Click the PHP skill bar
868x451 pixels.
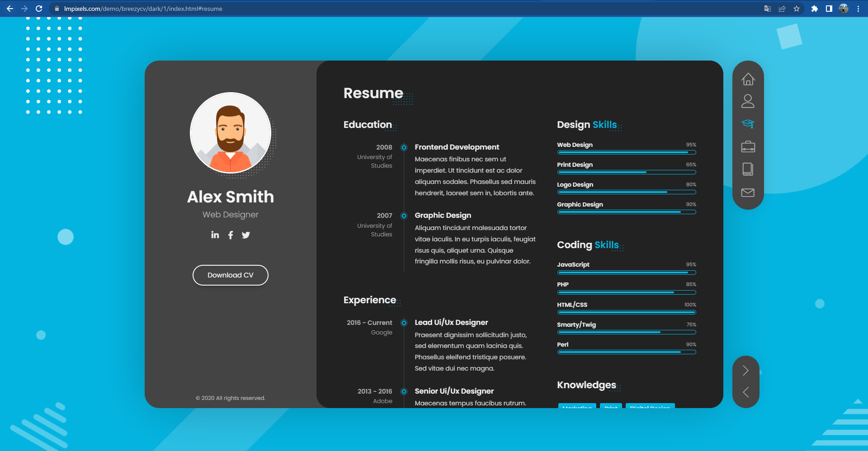point(627,292)
